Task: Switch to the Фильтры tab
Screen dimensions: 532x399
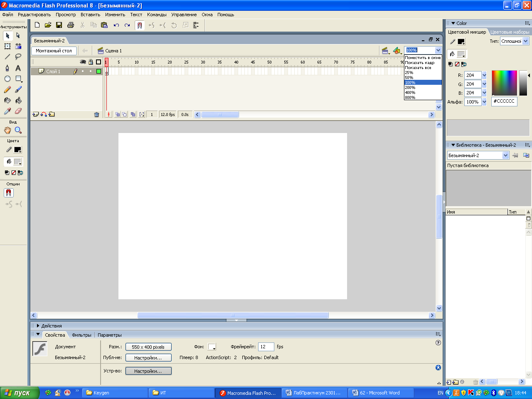Action: (x=81, y=335)
